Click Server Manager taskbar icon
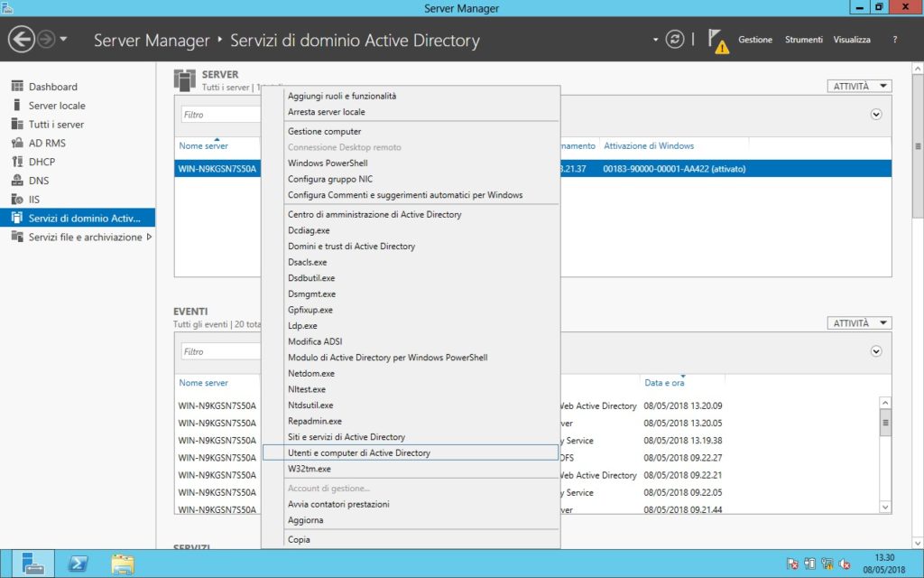Viewport: 924px width, 578px height. [x=33, y=564]
